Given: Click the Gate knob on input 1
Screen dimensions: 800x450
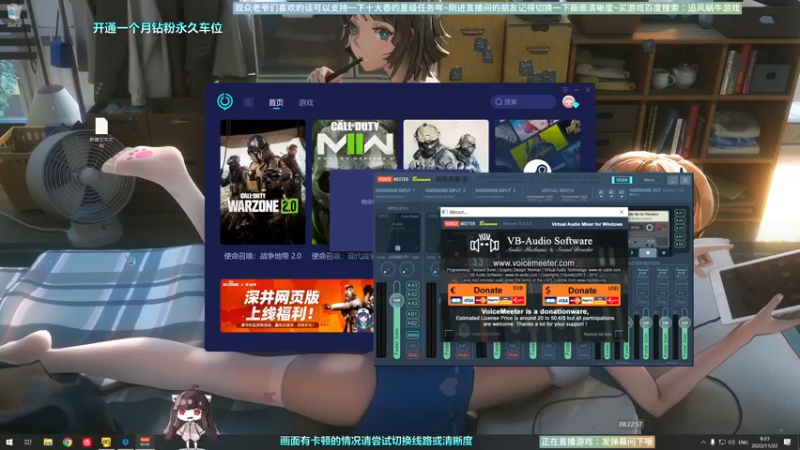Looking at the screenshot, I should coord(407,269).
